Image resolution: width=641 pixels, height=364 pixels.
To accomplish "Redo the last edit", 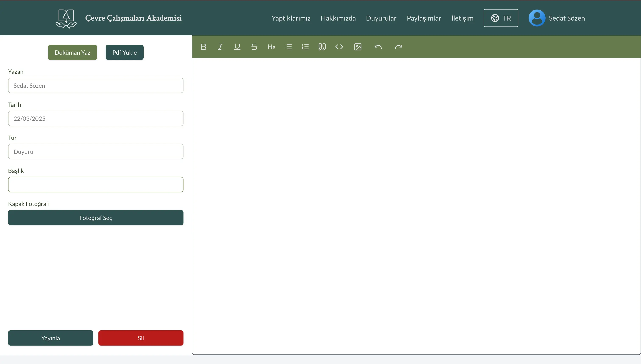I will tap(399, 47).
